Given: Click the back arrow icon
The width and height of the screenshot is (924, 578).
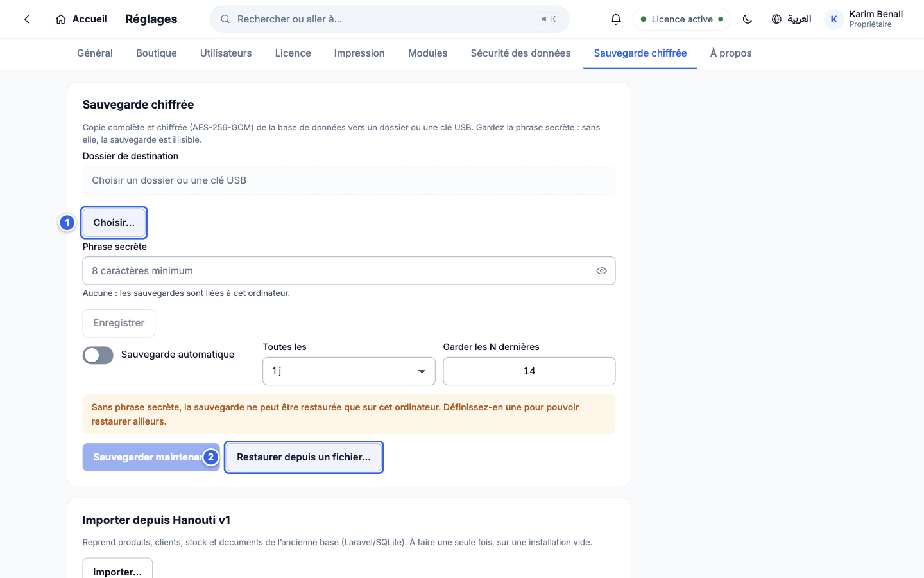Looking at the screenshot, I should 27,19.
